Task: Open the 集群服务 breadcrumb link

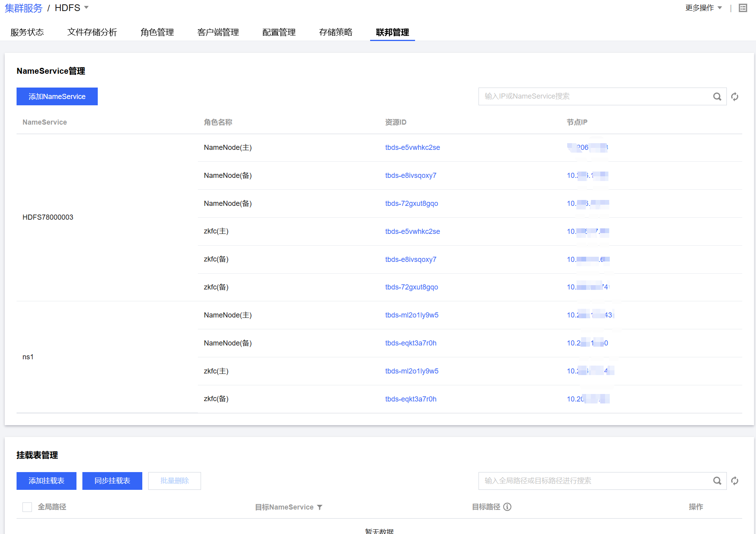Action: pyautogui.click(x=23, y=8)
